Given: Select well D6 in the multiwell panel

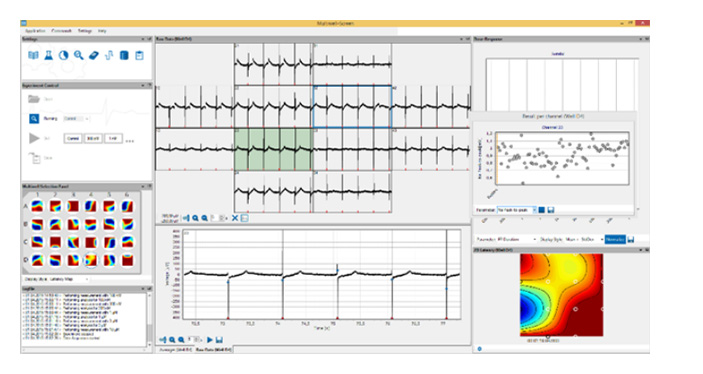Looking at the screenshot, I should 127,260.
